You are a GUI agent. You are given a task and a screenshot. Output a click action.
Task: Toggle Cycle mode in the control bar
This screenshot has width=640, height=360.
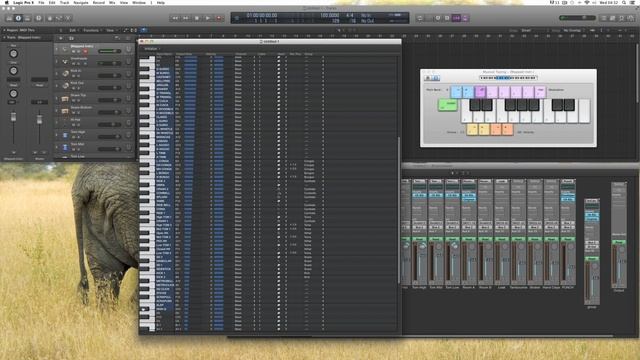point(420,18)
